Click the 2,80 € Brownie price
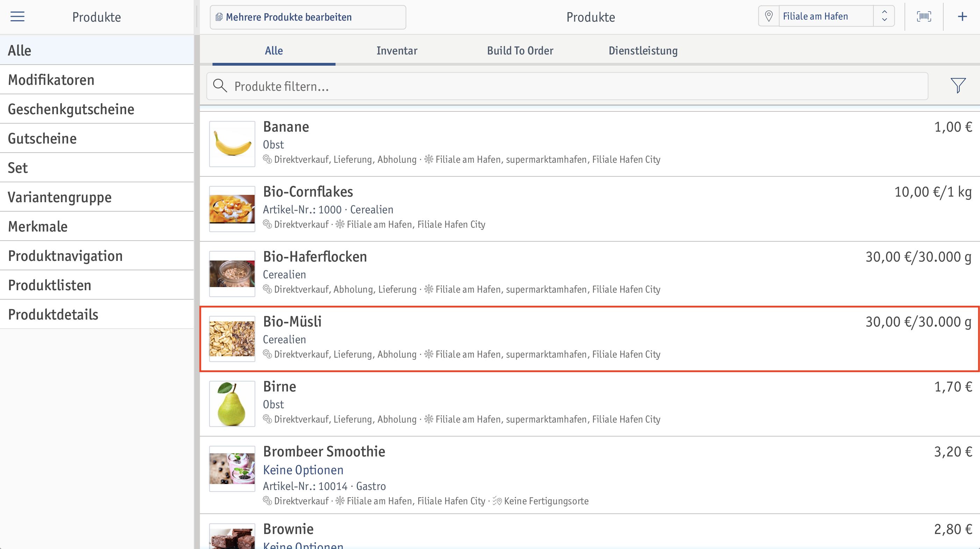This screenshot has height=549, width=980. click(x=953, y=529)
